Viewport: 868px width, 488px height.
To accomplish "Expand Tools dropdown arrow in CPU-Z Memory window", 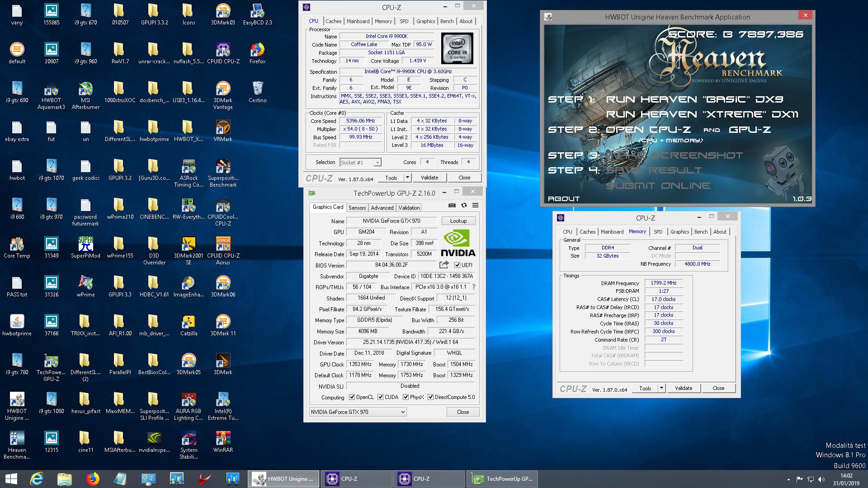I will pos(661,388).
